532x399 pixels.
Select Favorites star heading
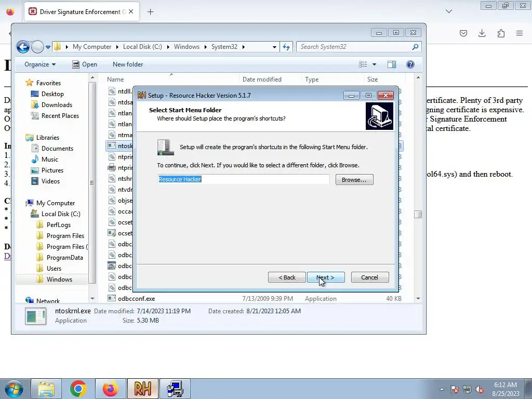pyautogui.click(x=48, y=83)
